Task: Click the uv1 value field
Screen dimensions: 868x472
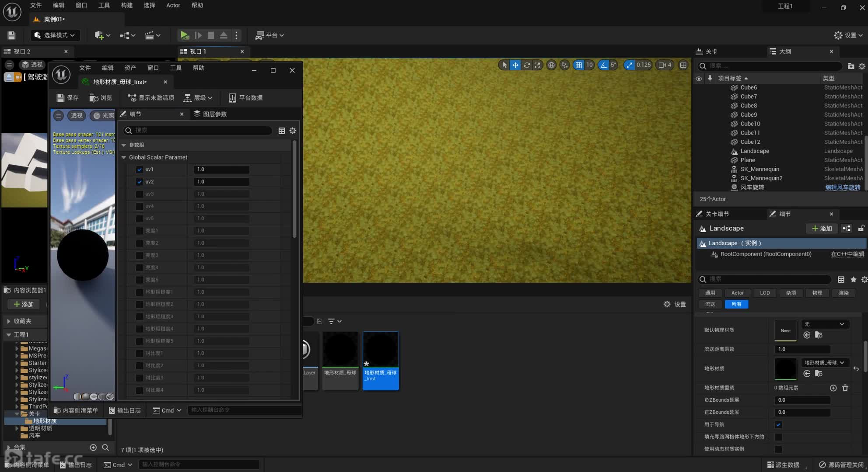Action: (x=221, y=170)
